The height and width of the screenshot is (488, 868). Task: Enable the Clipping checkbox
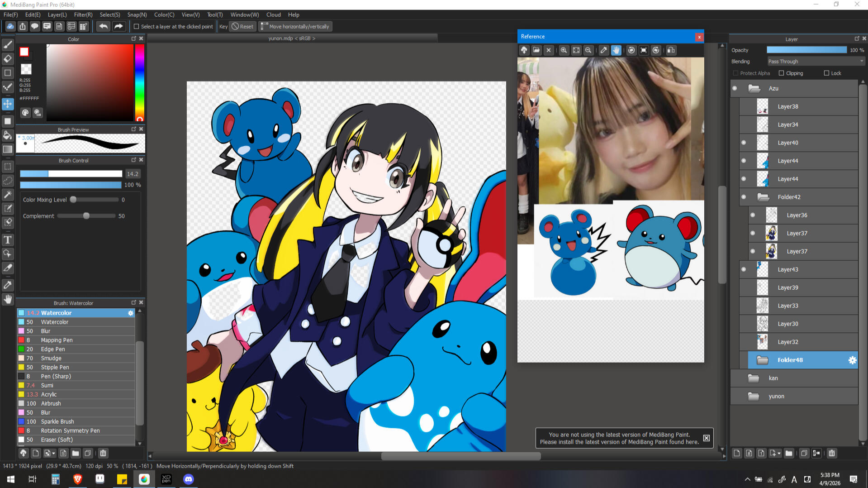click(x=781, y=73)
